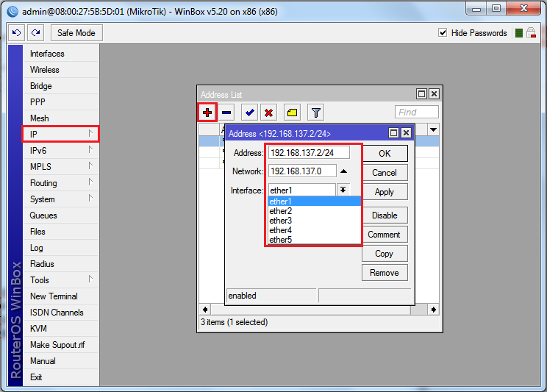Select ether2 in interface list
Viewport: 547px width, 392px height.
tap(315, 211)
